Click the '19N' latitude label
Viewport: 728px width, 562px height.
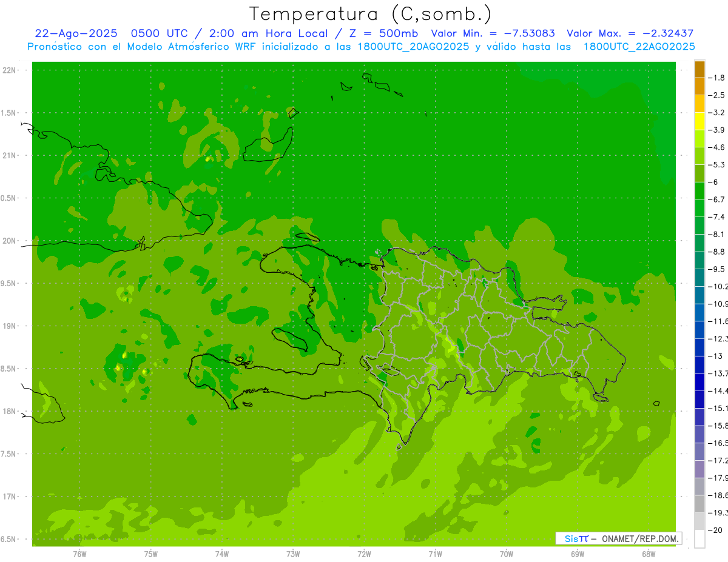click(9, 326)
